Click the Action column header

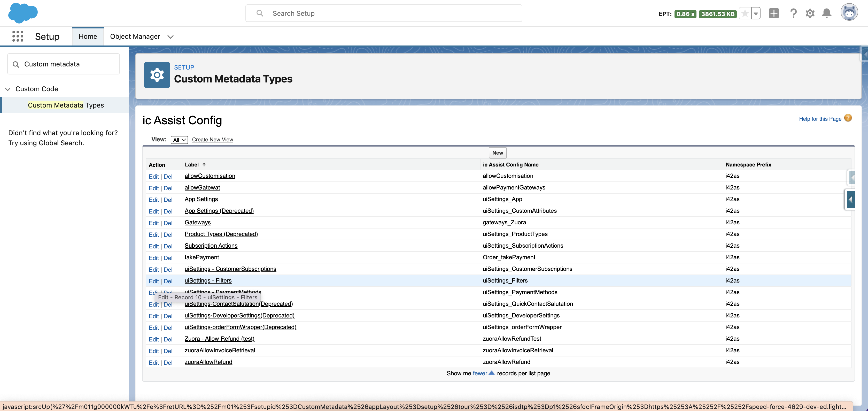pyautogui.click(x=157, y=165)
